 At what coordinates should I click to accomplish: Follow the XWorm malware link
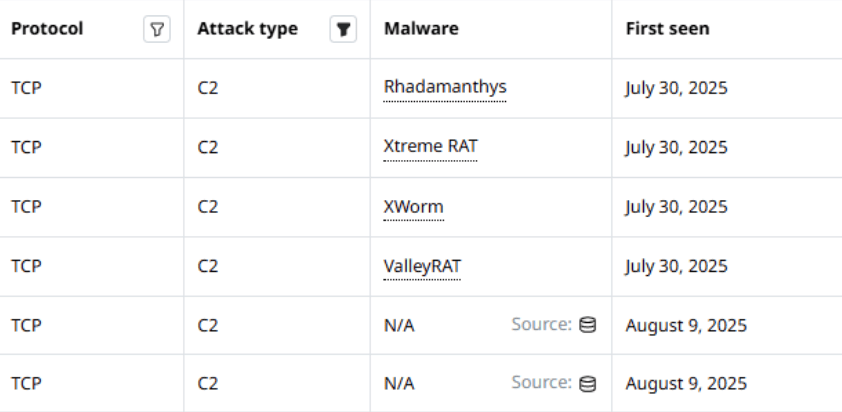pyautogui.click(x=414, y=207)
